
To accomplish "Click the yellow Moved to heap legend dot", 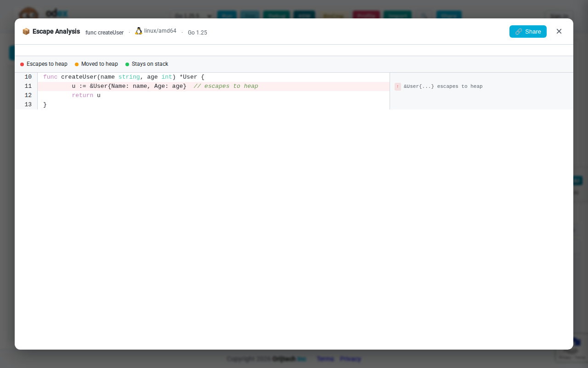I will click(x=76, y=64).
